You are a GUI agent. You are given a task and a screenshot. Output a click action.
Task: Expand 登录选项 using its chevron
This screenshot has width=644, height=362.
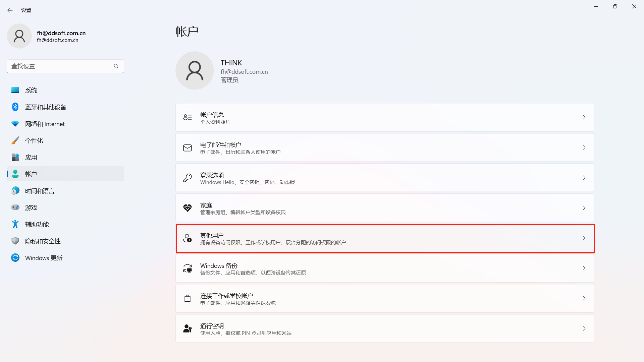pyautogui.click(x=584, y=178)
